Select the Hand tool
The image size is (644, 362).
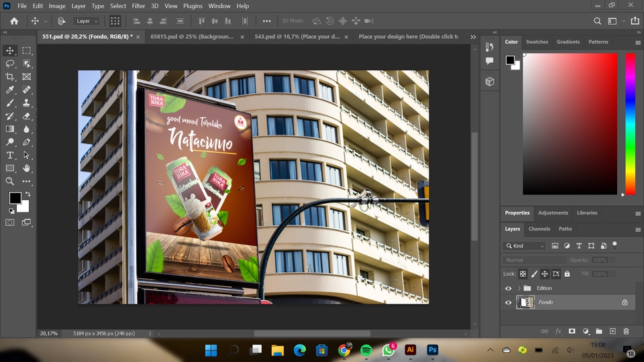[x=27, y=168]
